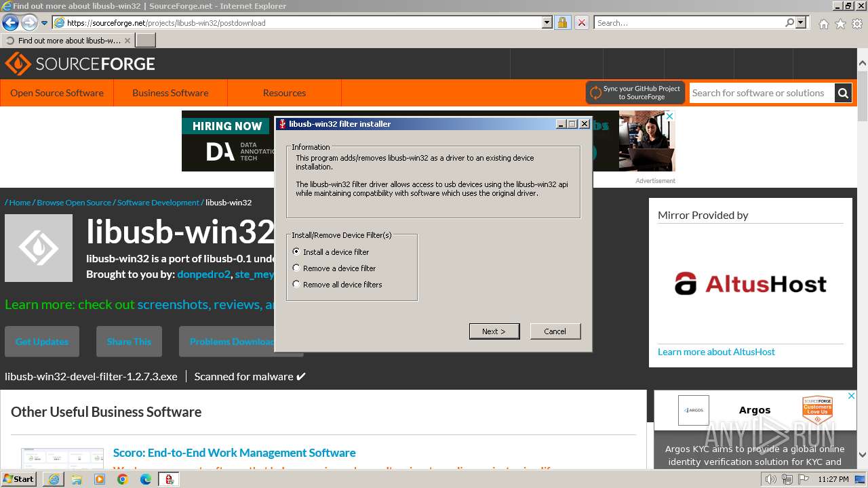The height and width of the screenshot is (488, 868).
Task: Open Business Software menu
Action: (170, 93)
